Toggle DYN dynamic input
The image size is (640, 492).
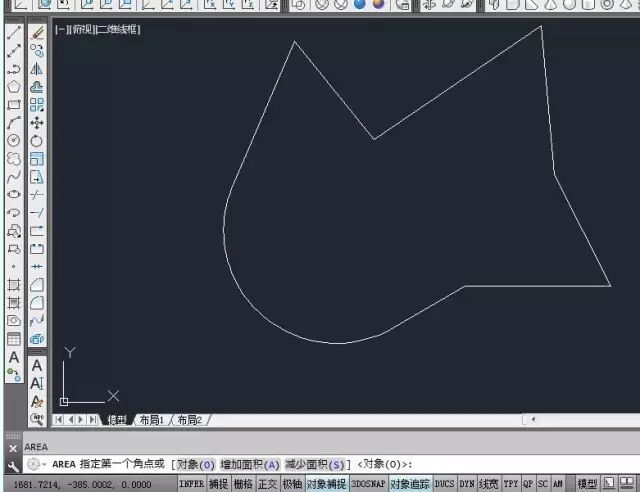pos(467,484)
